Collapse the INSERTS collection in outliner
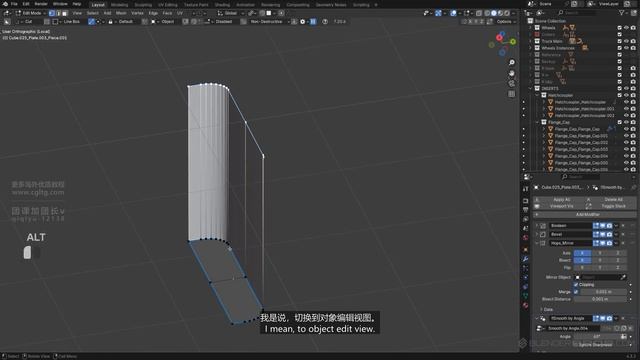640x360 pixels. pos(531,89)
